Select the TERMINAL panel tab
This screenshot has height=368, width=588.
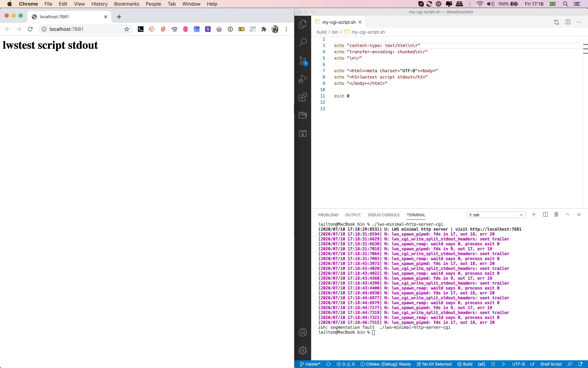[416, 215]
